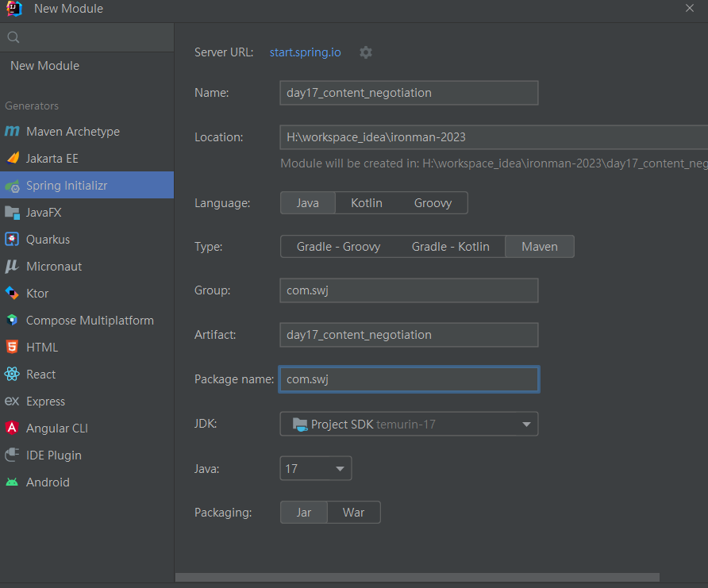The image size is (708, 588).
Task: Click the Compose Multiplatform icon
Action: tap(12, 320)
